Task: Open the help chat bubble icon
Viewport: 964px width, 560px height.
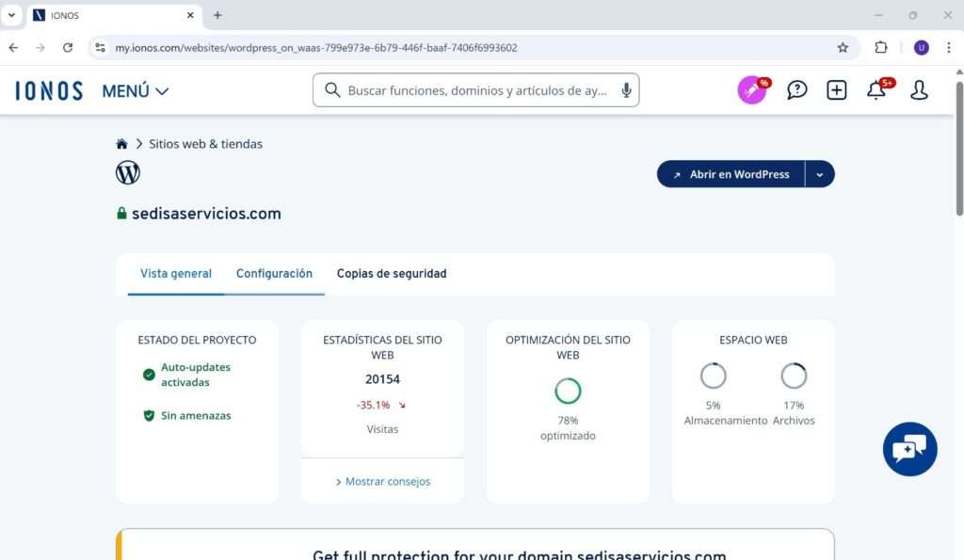Action: [796, 90]
